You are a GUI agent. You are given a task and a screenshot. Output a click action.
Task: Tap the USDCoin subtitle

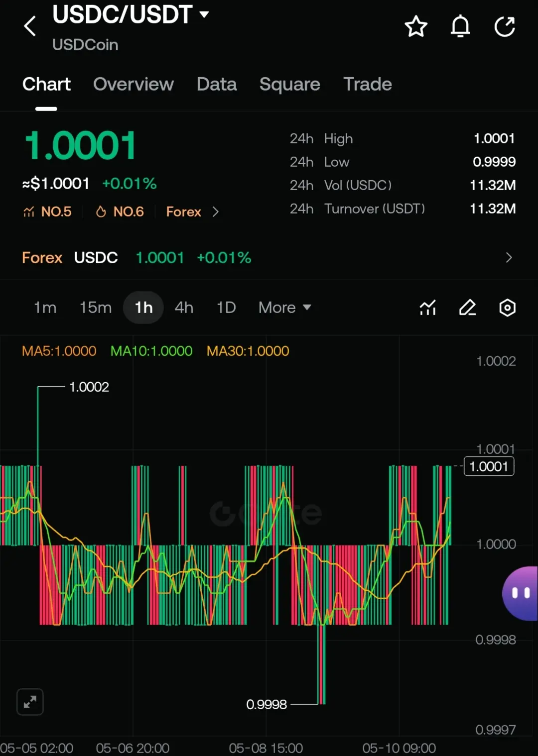tap(85, 45)
